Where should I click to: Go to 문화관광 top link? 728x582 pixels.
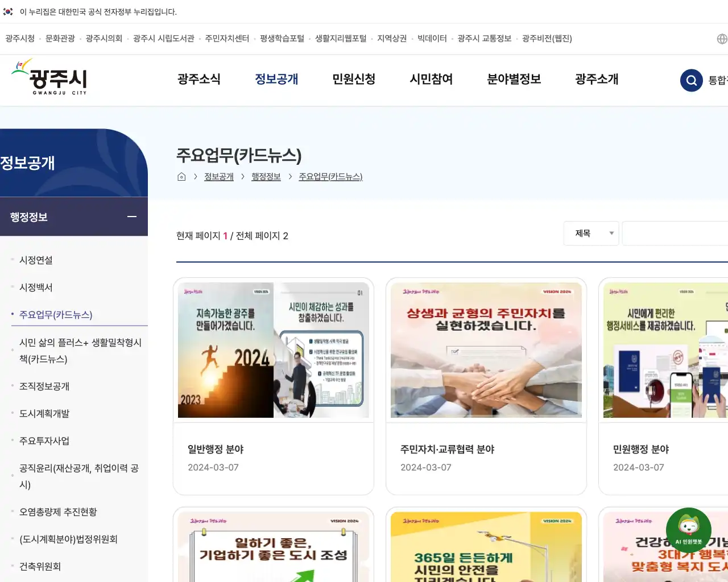60,39
